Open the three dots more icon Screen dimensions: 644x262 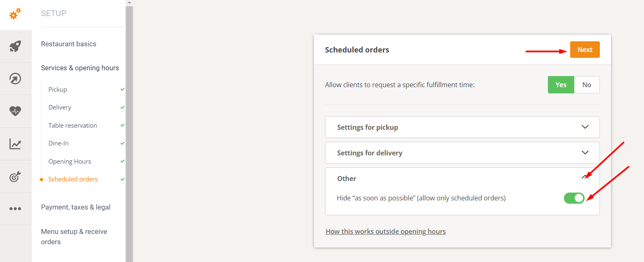click(x=15, y=209)
